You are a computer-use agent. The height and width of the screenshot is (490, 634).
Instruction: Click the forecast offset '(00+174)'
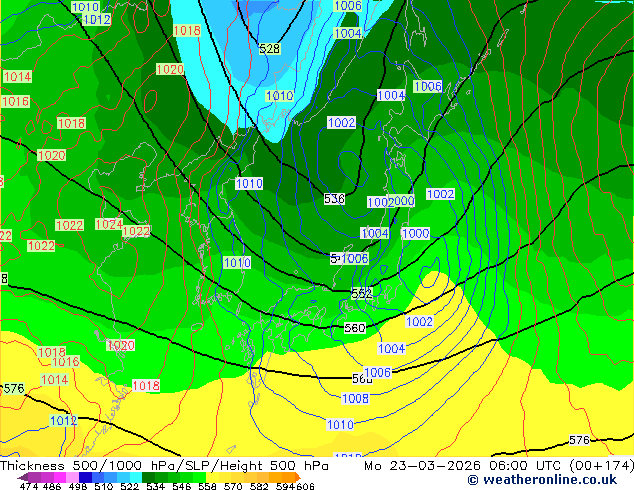(x=602, y=466)
